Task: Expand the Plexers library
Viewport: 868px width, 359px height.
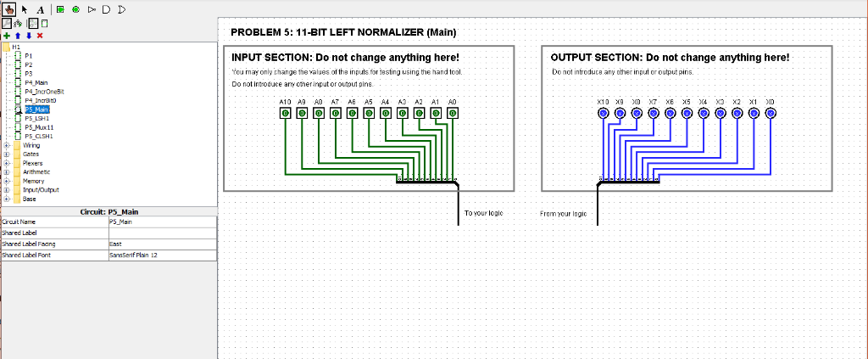Action: (7, 163)
